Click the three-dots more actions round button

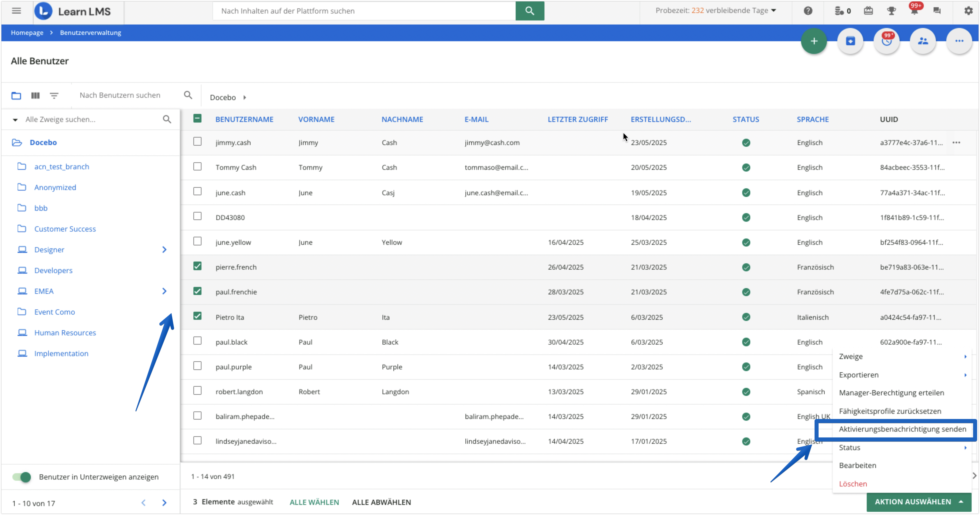click(959, 41)
